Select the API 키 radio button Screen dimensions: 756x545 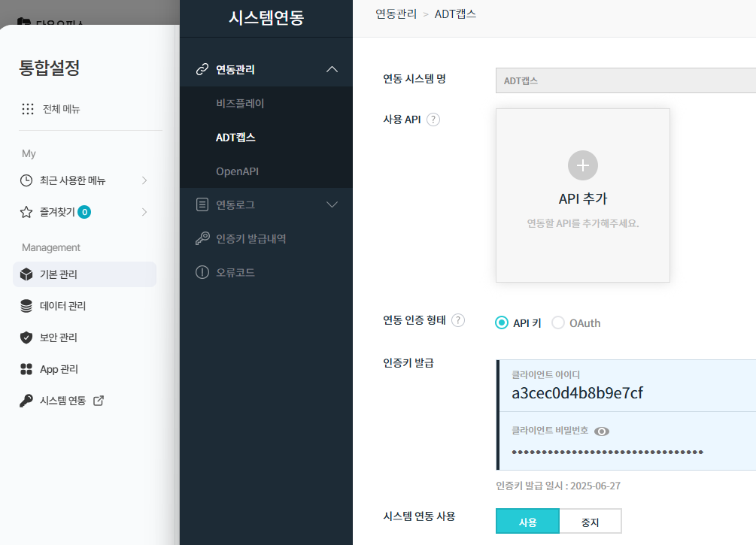pyautogui.click(x=502, y=323)
